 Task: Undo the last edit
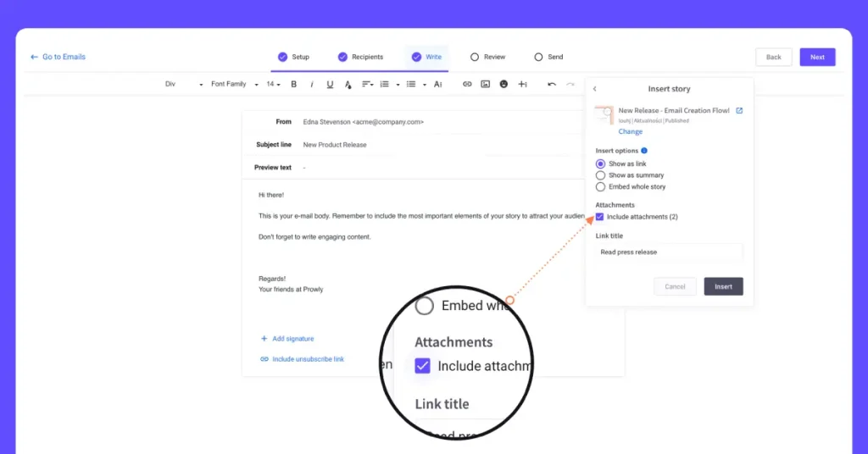552,84
